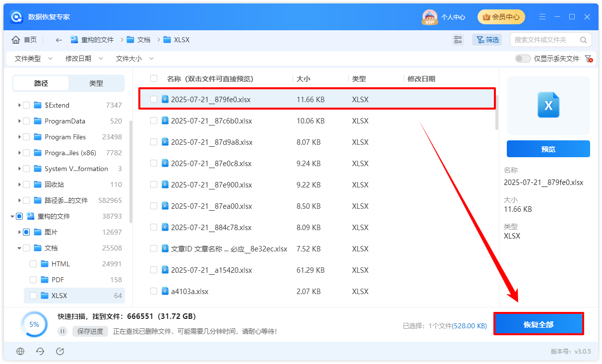This screenshot has height=364, width=602.
Task: Collapse the 文档 tree node
Action: [19, 248]
